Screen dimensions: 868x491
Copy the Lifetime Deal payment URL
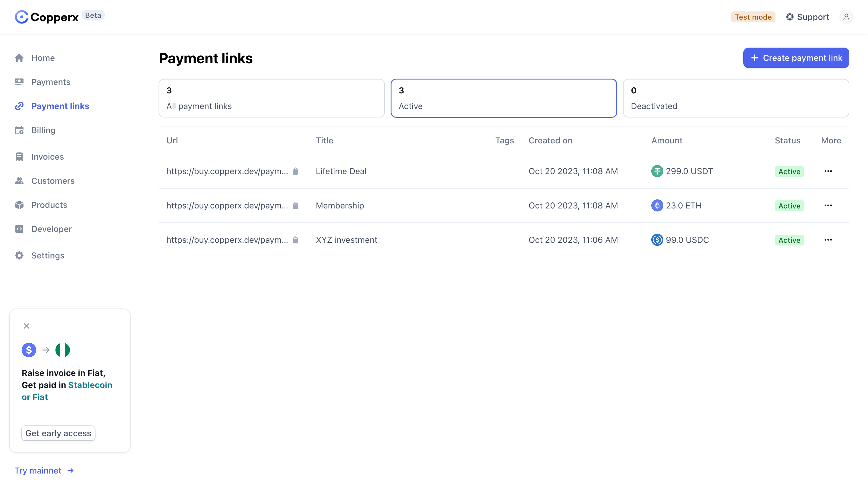point(295,171)
